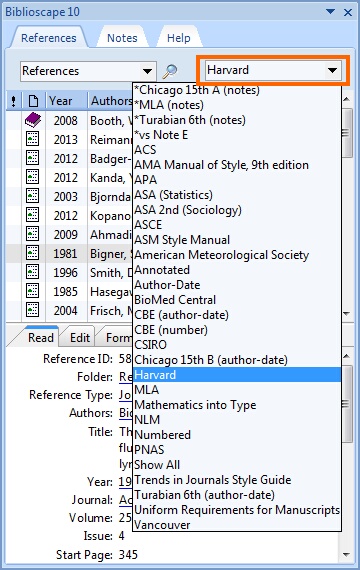Click the journal icon in the 2003 Bjornda row
Viewport: 360px width, 570px height.
(33, 196)
